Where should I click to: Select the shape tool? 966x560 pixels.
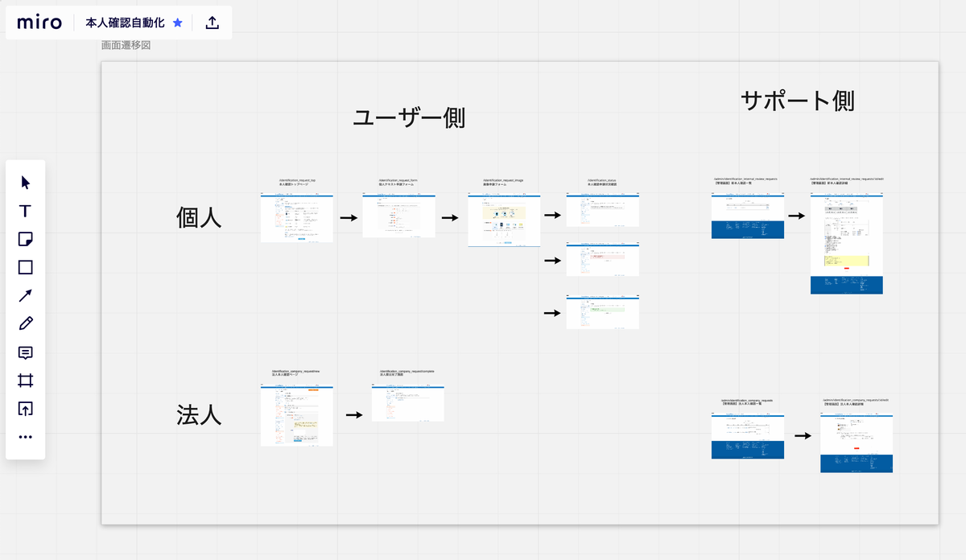[x=25, y=267]
